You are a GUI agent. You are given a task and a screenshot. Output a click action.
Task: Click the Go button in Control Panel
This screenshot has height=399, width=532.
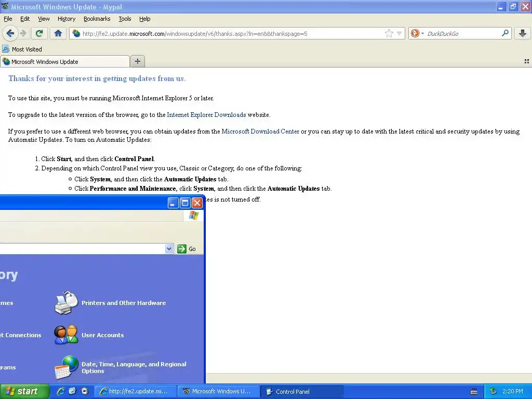pos(187,249)
